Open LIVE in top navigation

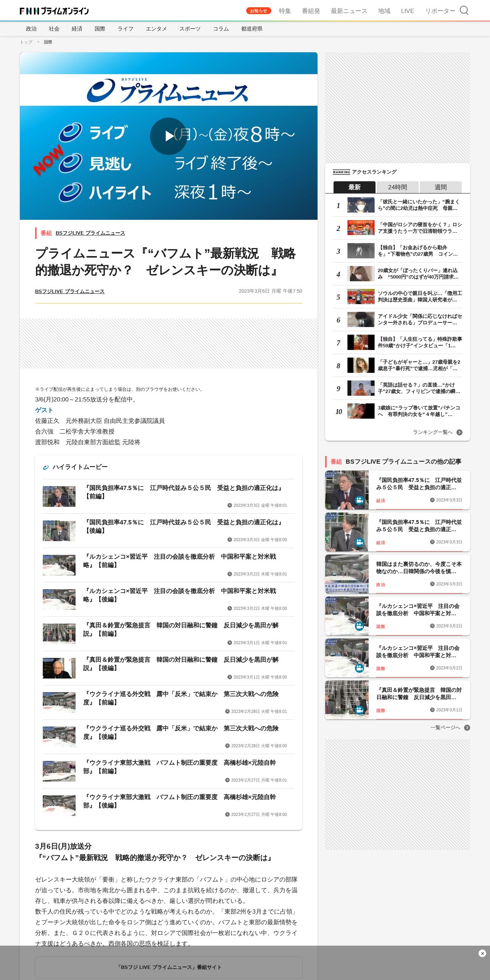coord(408,11)
